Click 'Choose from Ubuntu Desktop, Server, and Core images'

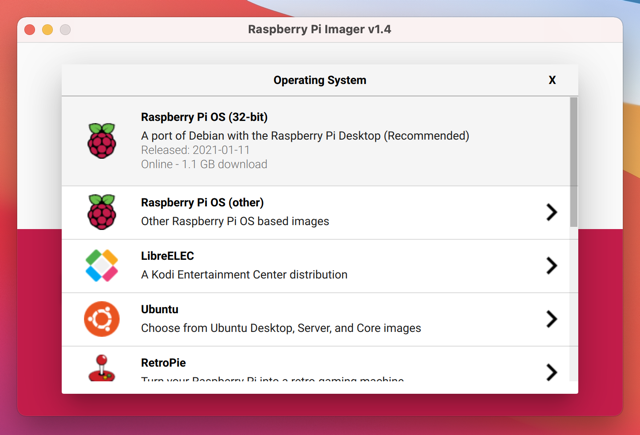coord(281,328)
